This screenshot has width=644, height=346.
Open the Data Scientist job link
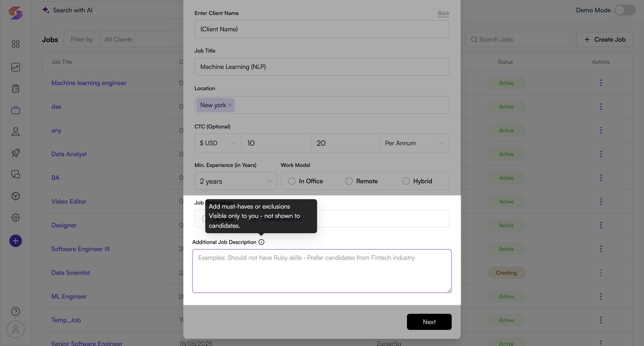(70, 273)
